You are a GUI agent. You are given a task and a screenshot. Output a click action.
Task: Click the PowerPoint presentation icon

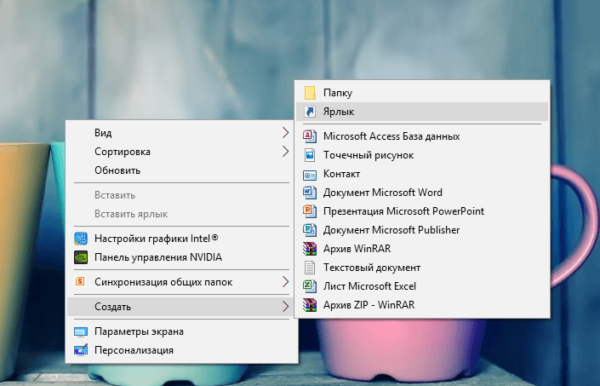click(x=310, y=211)
